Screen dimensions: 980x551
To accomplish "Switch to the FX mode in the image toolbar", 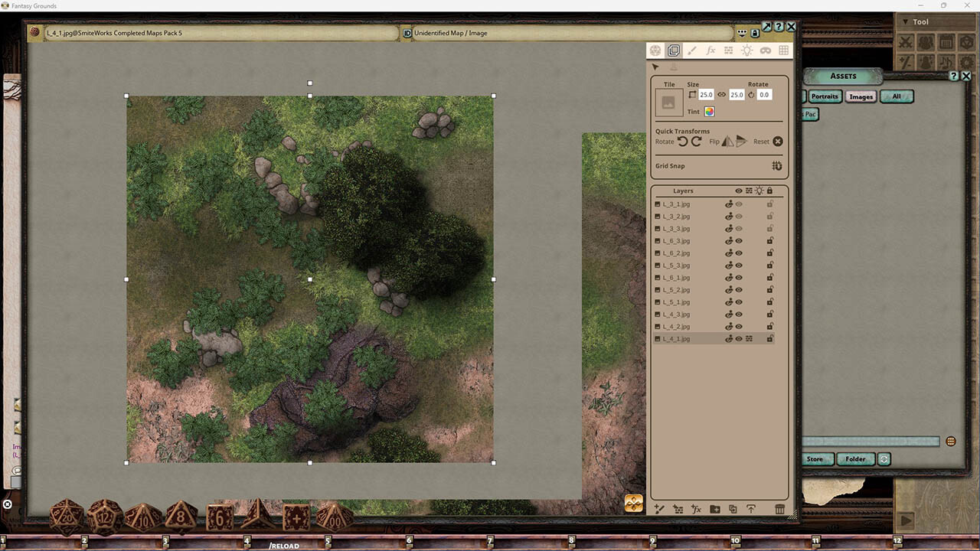I will coord(710,51).
